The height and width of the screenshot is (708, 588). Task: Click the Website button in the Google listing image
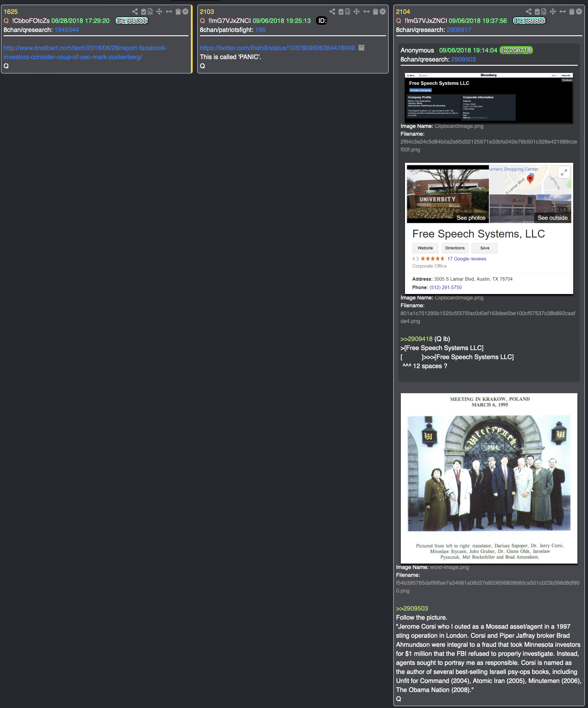425,248
